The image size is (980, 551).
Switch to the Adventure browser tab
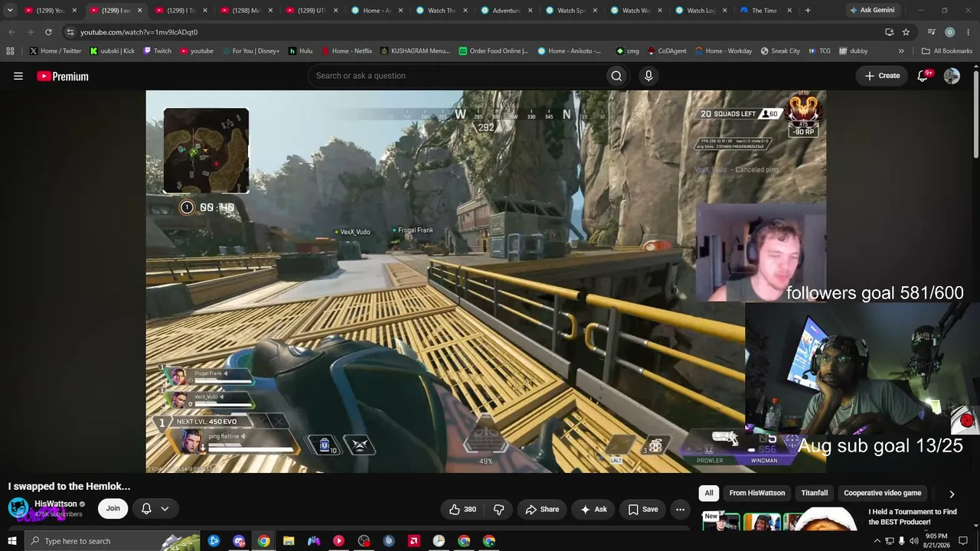[x=505, y=11]
